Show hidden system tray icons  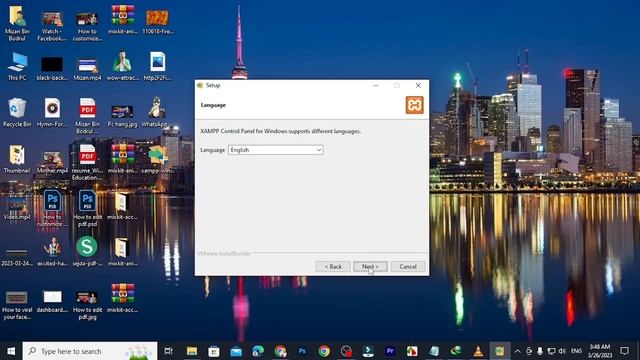click(518, 351)
